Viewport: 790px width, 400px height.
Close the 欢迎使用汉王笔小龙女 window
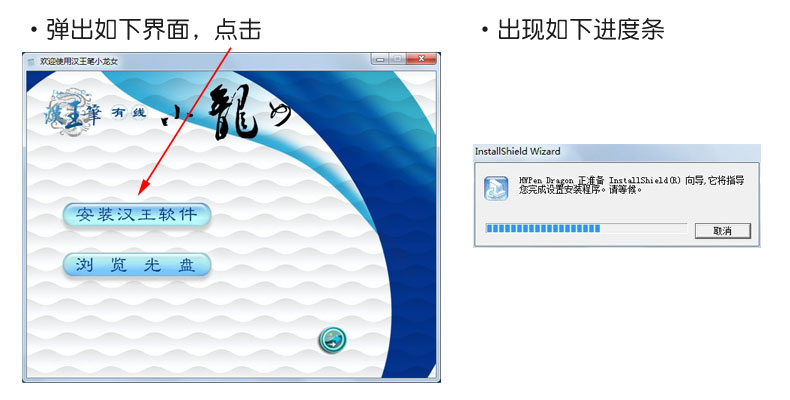(421, 59)
